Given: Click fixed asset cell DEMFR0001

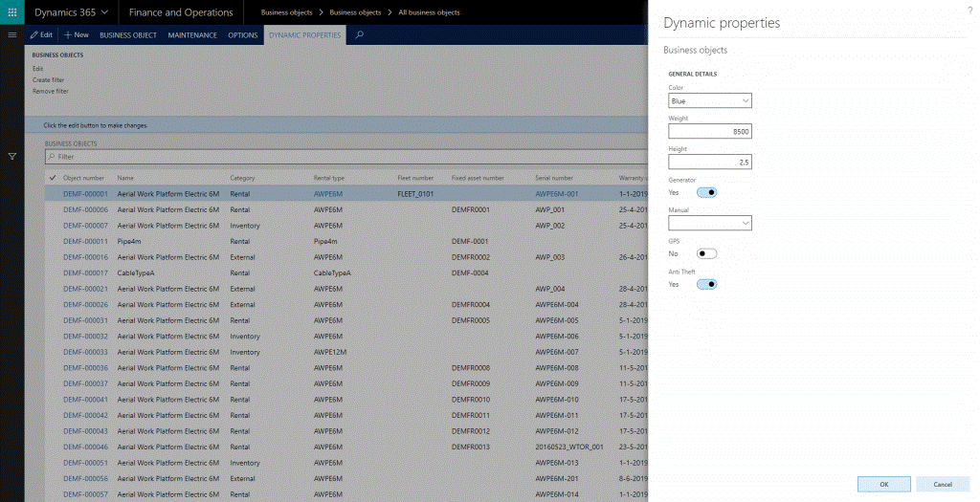Looking at the screenshot, I should click(x=471, y=209).
